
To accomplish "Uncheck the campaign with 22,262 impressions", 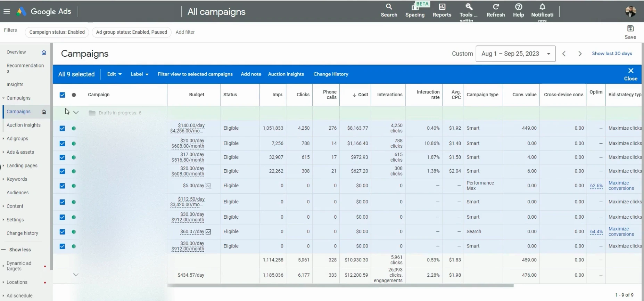I will coord(62,171).
